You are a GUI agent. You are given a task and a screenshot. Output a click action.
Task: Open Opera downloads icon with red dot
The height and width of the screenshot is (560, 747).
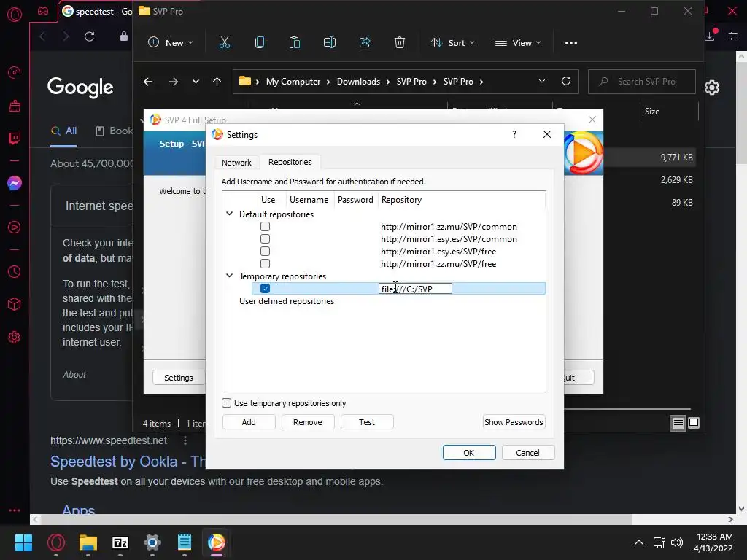pyautogui.click(x=710, y=35)
